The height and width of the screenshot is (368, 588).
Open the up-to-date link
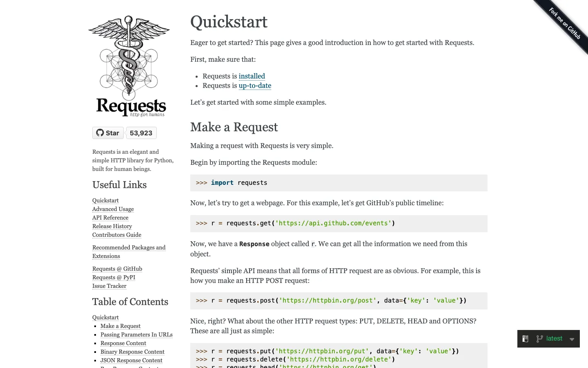pos(255,86)
